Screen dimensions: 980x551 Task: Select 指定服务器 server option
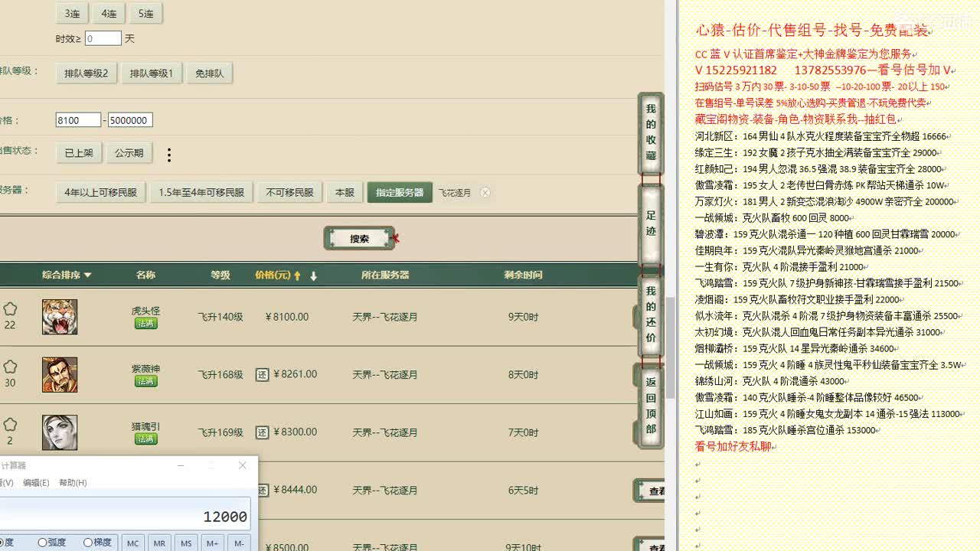pyautogui.click(x=400, y=193)
